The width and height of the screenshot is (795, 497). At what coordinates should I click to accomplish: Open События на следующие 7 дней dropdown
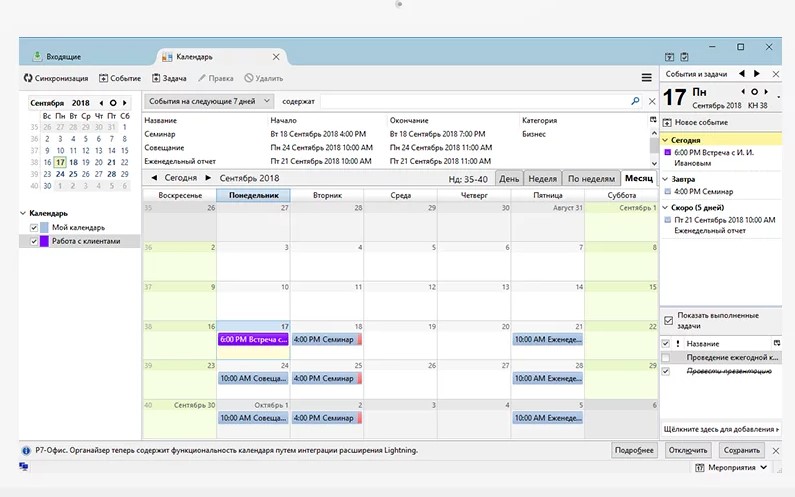[x=209, y=101]
